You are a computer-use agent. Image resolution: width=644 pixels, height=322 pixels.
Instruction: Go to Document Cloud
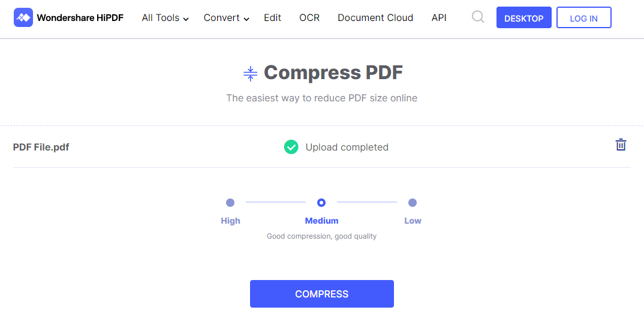(375, 17)
